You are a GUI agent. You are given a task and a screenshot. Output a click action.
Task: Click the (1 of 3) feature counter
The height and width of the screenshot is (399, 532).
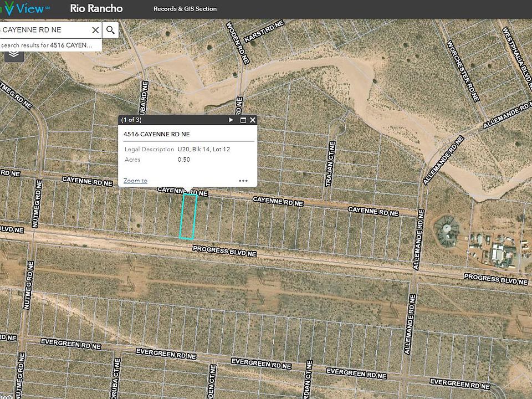(131, 120)
